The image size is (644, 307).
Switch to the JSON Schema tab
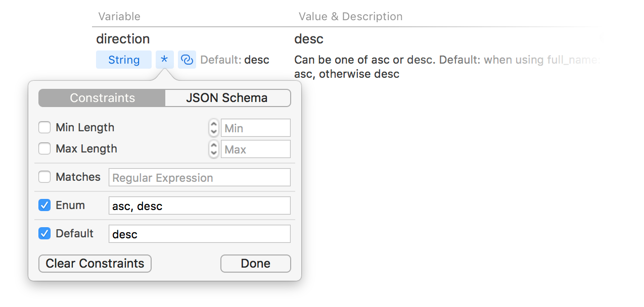point(227,97)
